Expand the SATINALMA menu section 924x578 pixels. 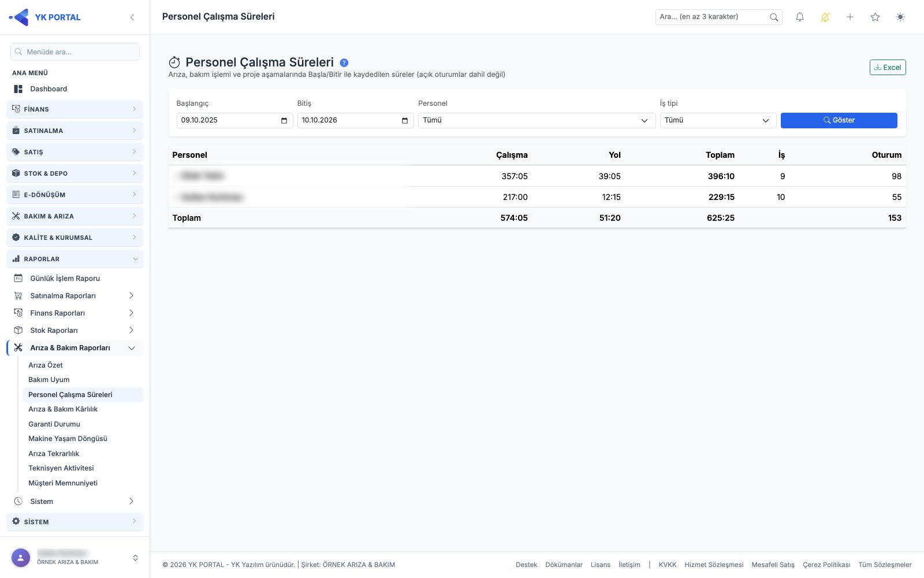(75, 131)
